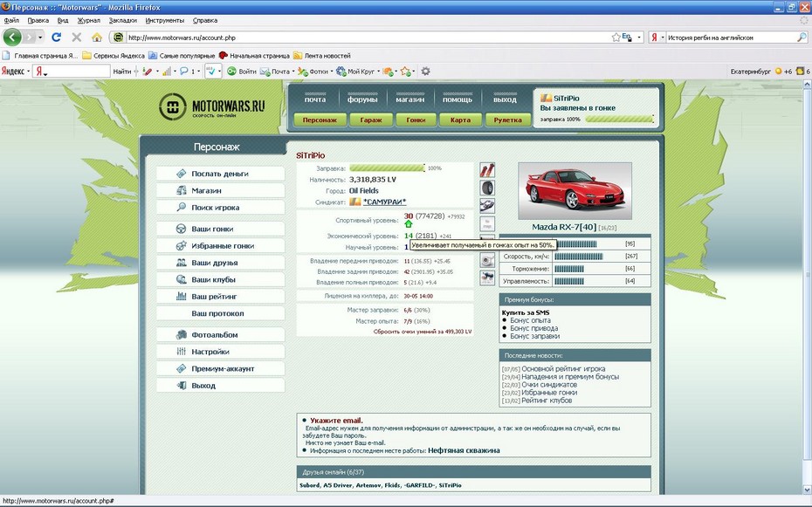Open the Инструменты menu
Screen dimensions: 812x507
click(165, 21)
